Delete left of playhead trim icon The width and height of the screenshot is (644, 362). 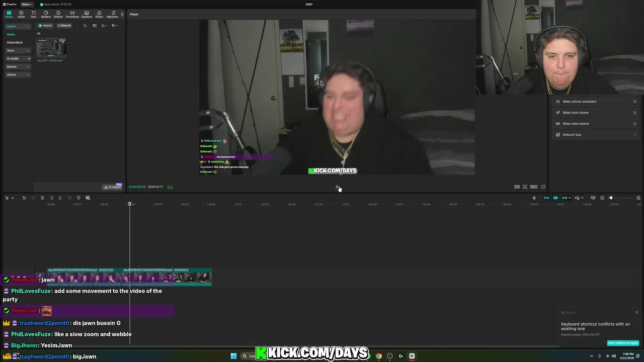click(51, 198)
